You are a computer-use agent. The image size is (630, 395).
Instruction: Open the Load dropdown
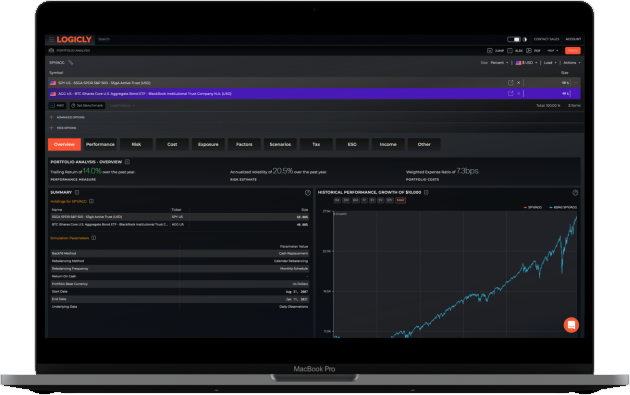(x=550, y=63)
